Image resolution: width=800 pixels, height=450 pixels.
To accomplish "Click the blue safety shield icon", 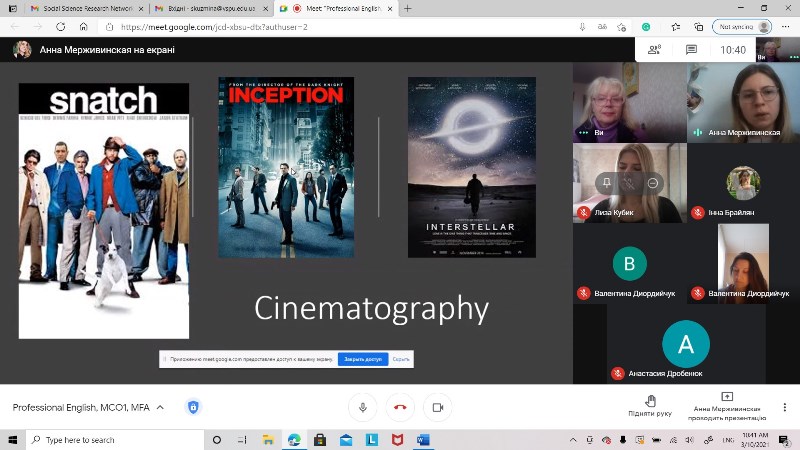I will pos(193,407).
